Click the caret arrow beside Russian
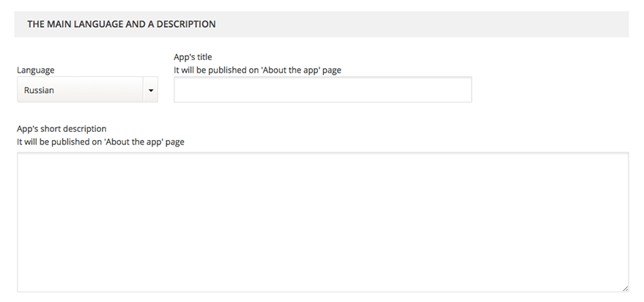Viewport: 644px width, 302px height. (151, 90)
